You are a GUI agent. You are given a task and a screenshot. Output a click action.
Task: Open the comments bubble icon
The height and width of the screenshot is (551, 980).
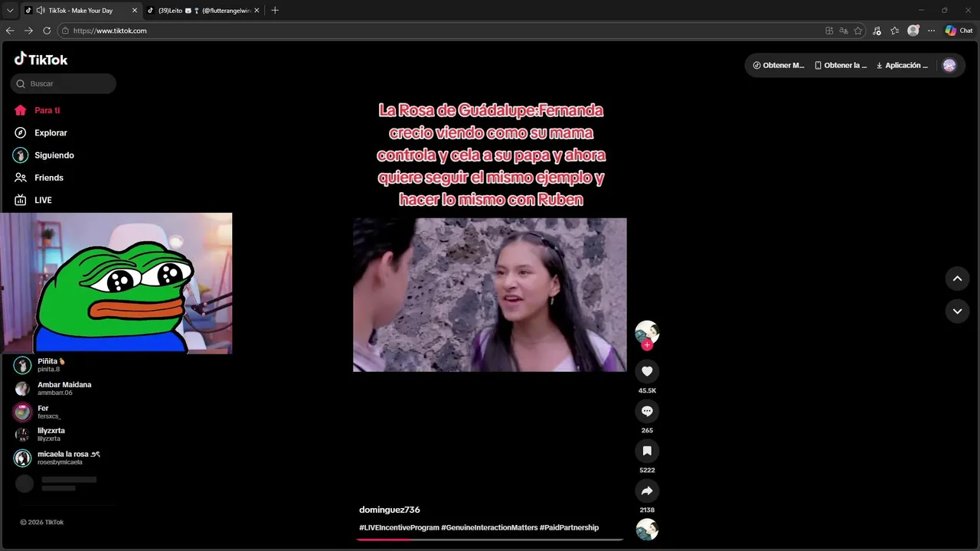coord(647,411)
